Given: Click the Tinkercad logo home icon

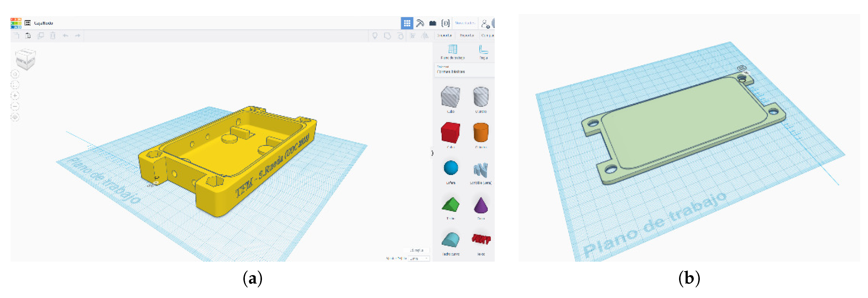Looking at the screenshot, I should pyautogui.click(x=16, y=23).
